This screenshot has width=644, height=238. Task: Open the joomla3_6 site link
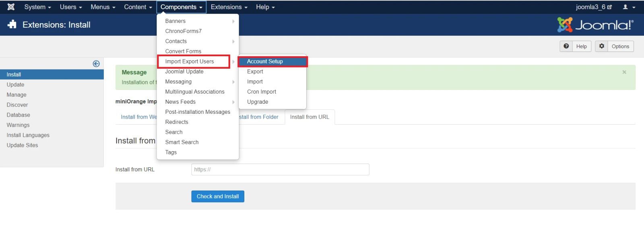pyautogui.click(x=594, y=7)
